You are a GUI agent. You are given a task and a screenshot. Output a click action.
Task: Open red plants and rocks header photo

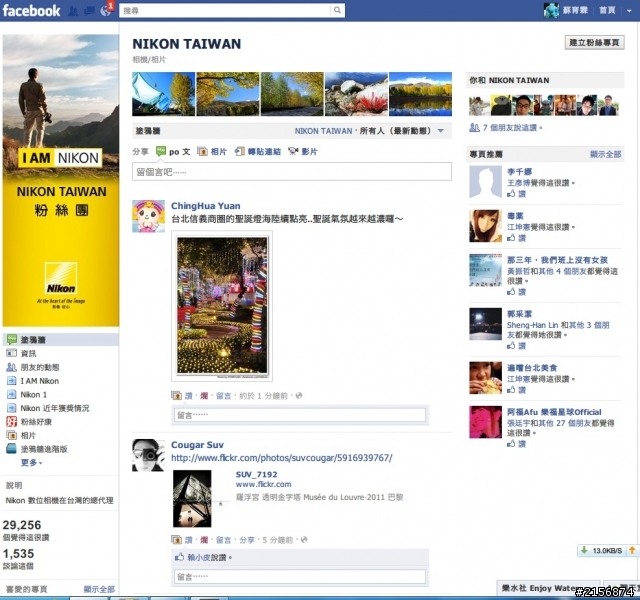click(356, 94)
